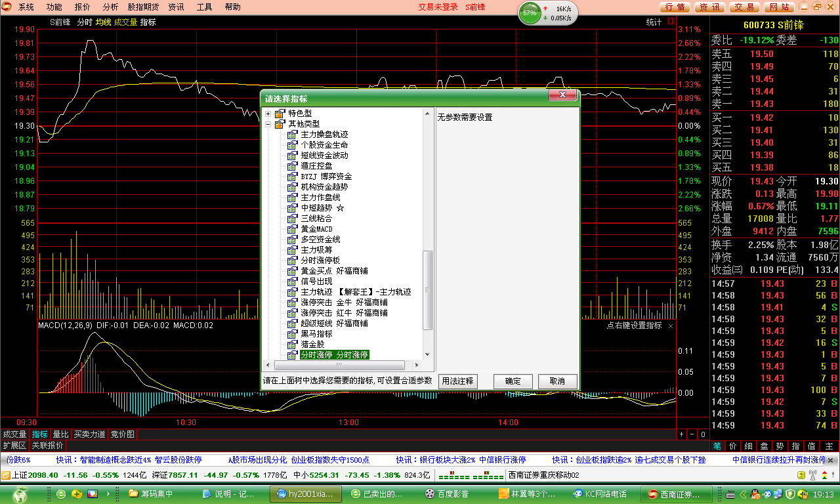This screenshot has height=504, width=840.
Task: Click the 交易 button at top right
Action: click(x=744, y=7)
